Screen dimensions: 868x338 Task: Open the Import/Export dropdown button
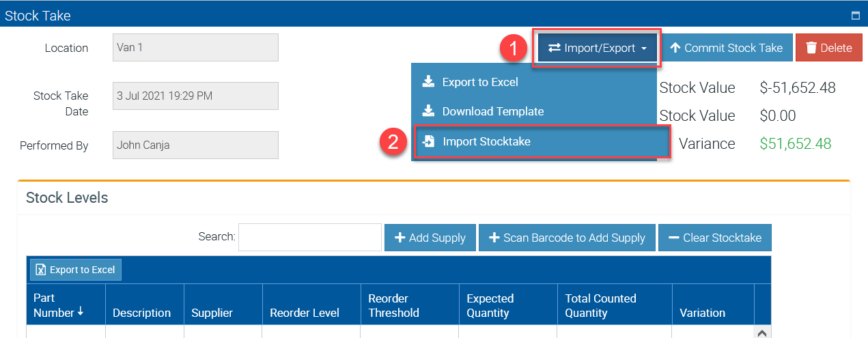[598, 48]
